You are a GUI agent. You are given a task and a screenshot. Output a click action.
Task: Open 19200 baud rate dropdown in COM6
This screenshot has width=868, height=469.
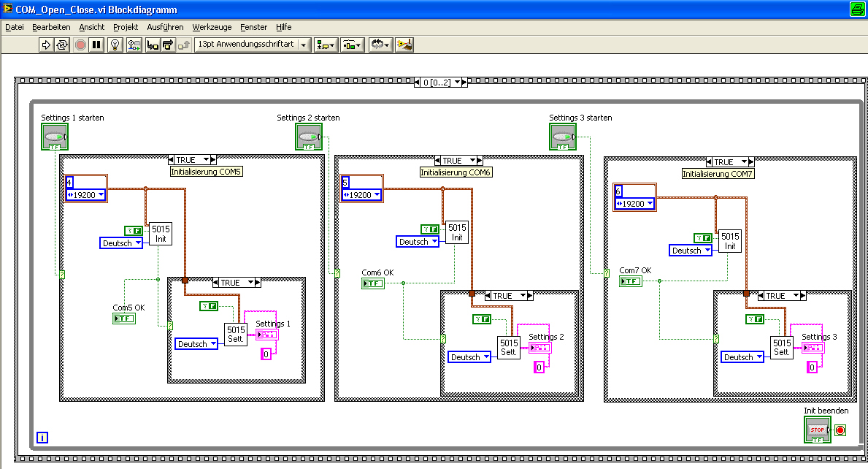[361, 195]
